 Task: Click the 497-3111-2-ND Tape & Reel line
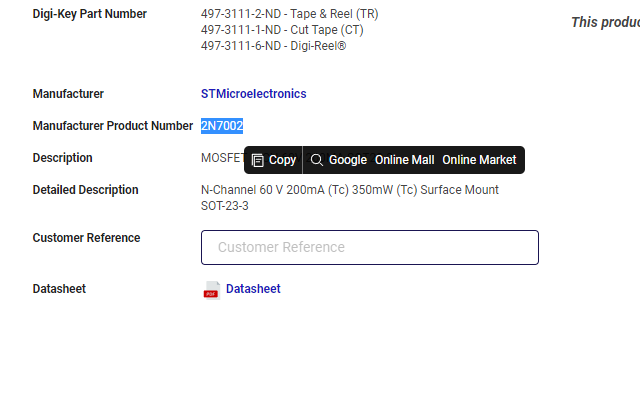point(289,14)
